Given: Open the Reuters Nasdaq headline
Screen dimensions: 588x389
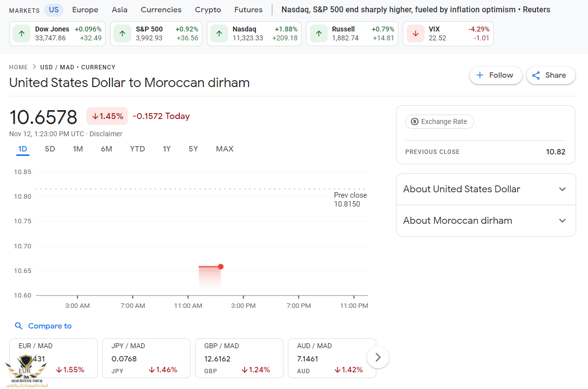Looking at the screenshot, I should coord(416,10).
